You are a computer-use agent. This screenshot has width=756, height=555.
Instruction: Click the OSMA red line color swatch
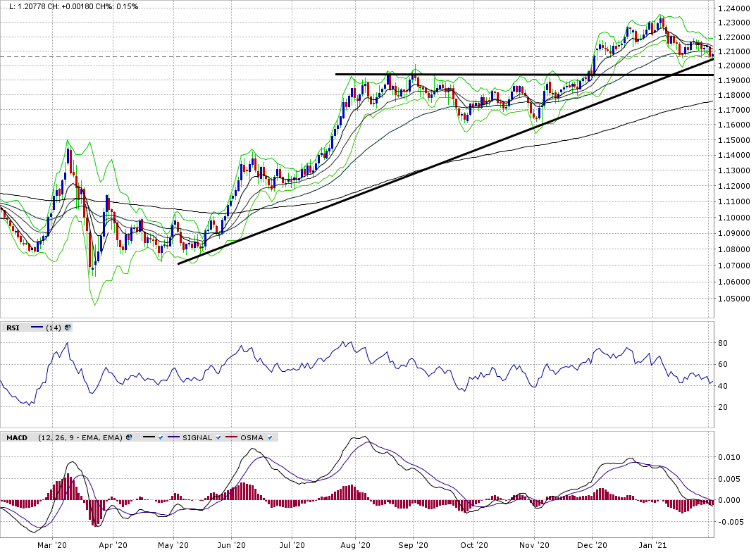232,437
